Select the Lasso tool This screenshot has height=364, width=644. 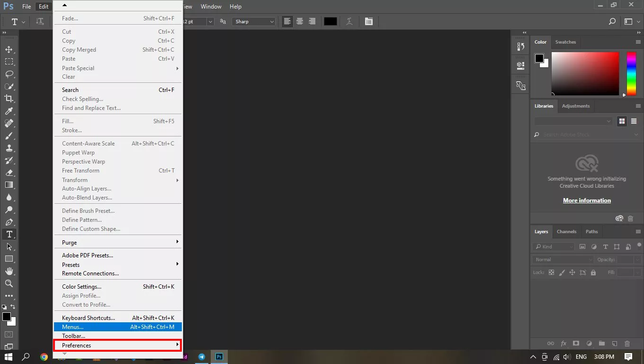tap(9, 74)
